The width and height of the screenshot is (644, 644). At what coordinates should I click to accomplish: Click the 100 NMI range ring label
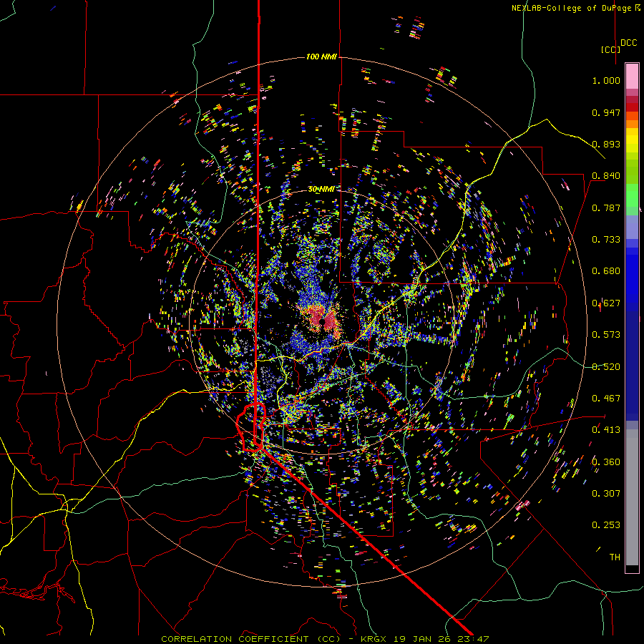[x=321, y=57]
